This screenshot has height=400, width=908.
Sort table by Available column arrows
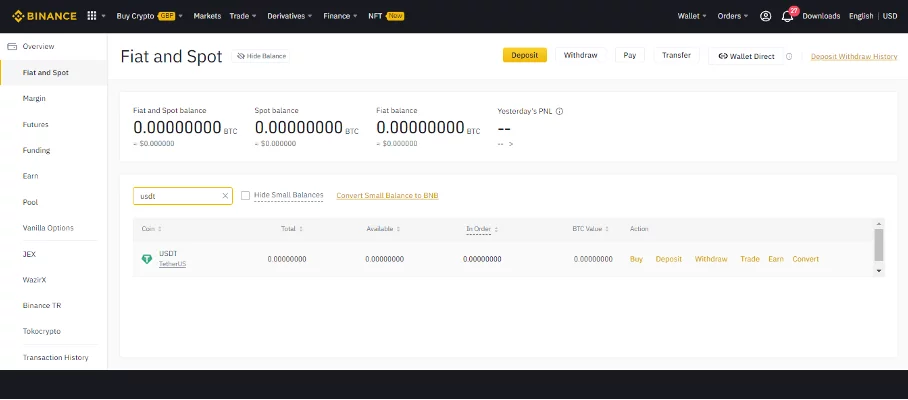point(398,229)
